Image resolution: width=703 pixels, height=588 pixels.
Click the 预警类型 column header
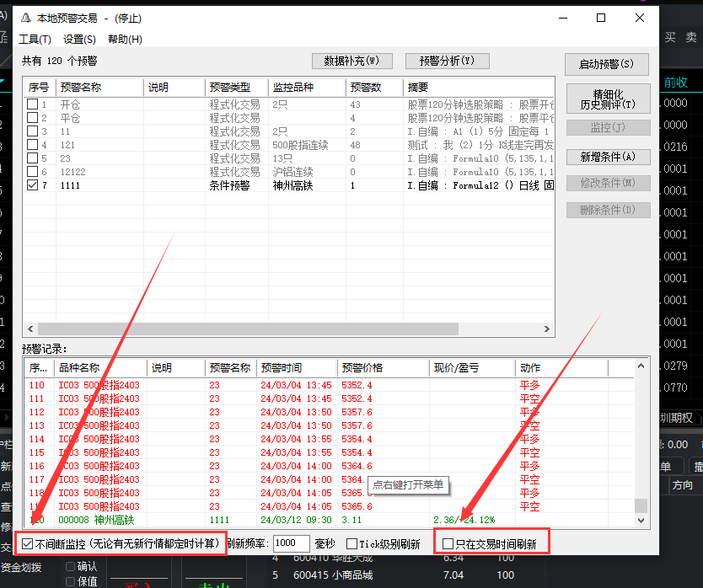point(237,88)
